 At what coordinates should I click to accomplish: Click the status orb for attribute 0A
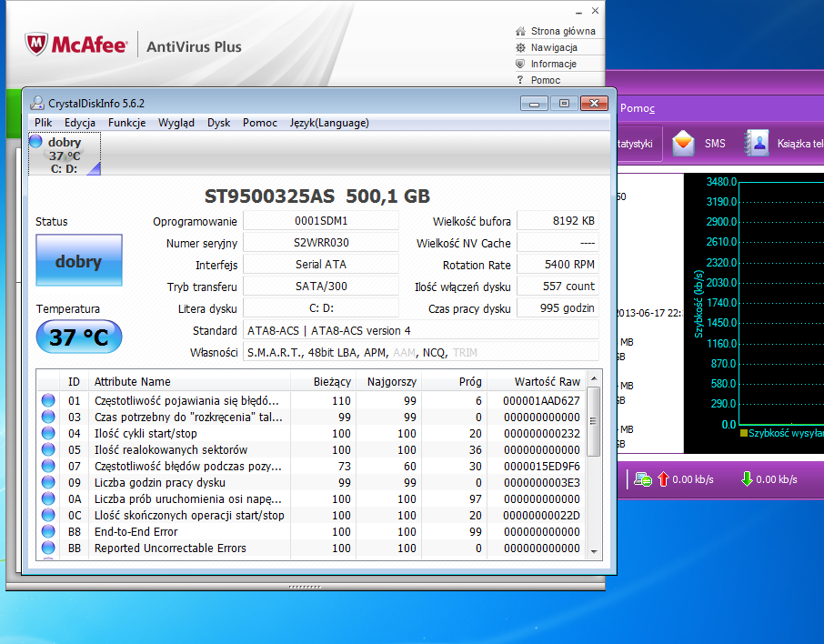[x=48, y=498]
